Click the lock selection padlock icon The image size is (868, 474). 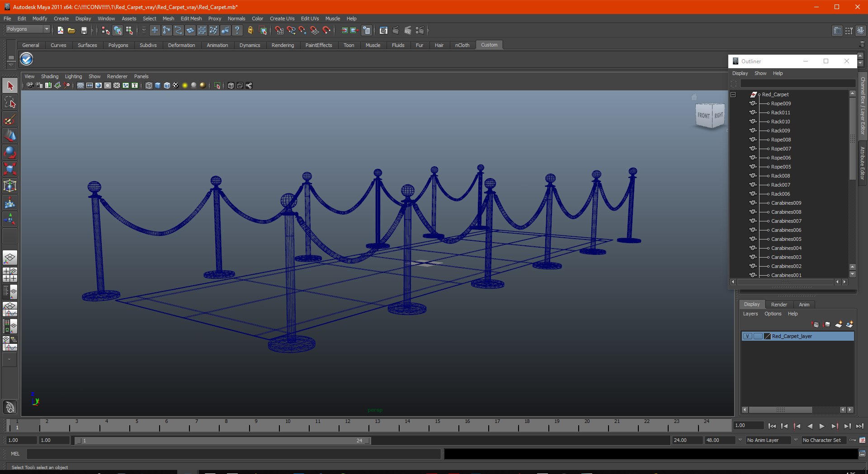click(x=250, y=30)
